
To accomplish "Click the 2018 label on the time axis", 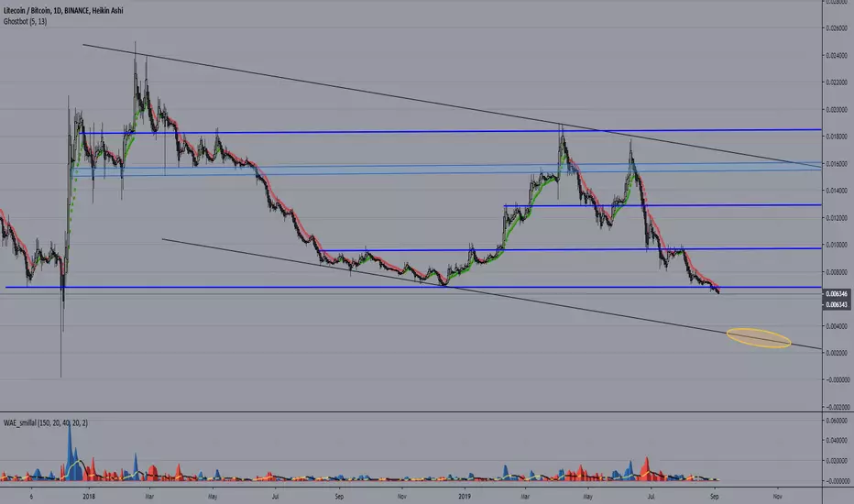I will point(89,497).
